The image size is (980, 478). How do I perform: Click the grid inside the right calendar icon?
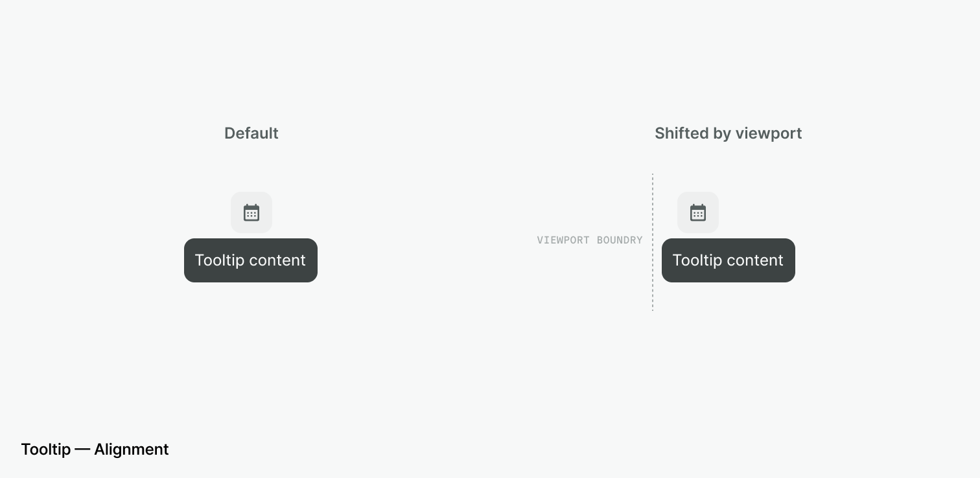pos(698,214)
